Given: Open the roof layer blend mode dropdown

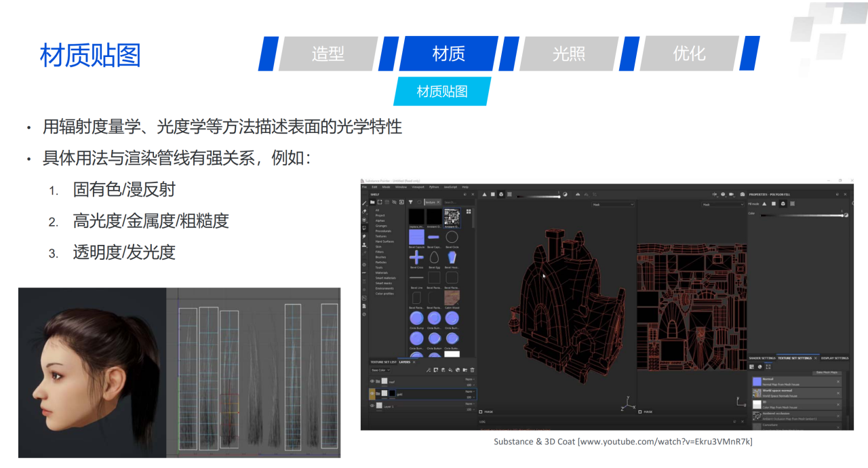Looking at the screenshot, I should [x=469, y=379].
